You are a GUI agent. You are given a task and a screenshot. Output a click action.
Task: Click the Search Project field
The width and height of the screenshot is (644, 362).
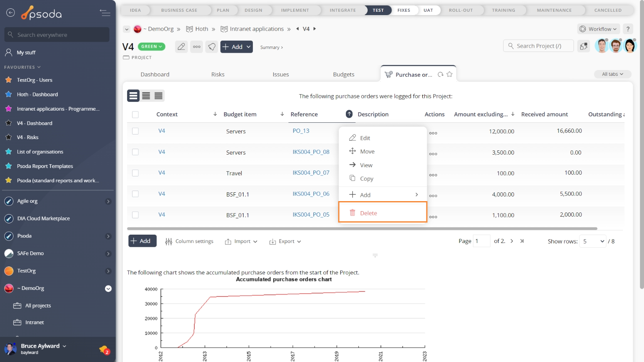[x=538, y=46]
